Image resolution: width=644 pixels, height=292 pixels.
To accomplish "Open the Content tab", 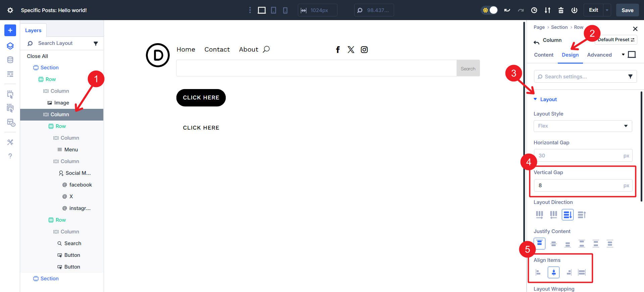I will tap(543, 55).
